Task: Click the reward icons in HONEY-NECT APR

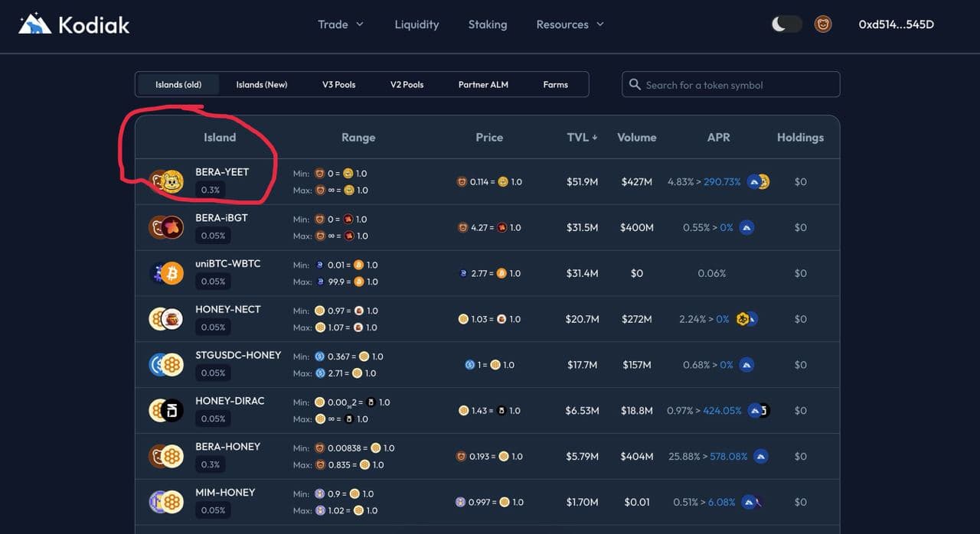Action: point(746,319)
